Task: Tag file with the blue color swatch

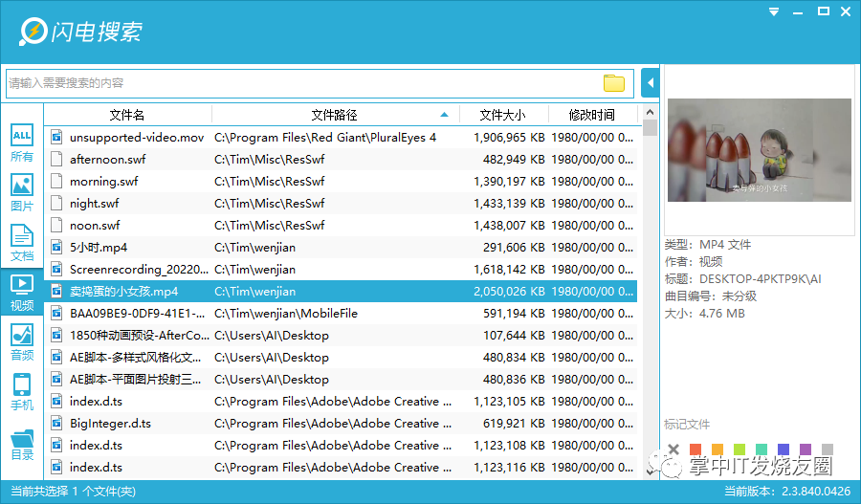Action: click(784, 449)
